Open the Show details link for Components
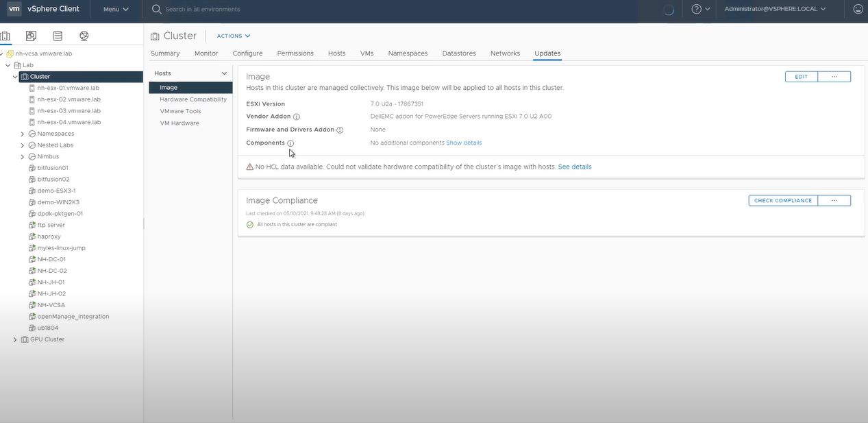Image resolution: width=868 pixels, height=423 pixels. (466, 143)
